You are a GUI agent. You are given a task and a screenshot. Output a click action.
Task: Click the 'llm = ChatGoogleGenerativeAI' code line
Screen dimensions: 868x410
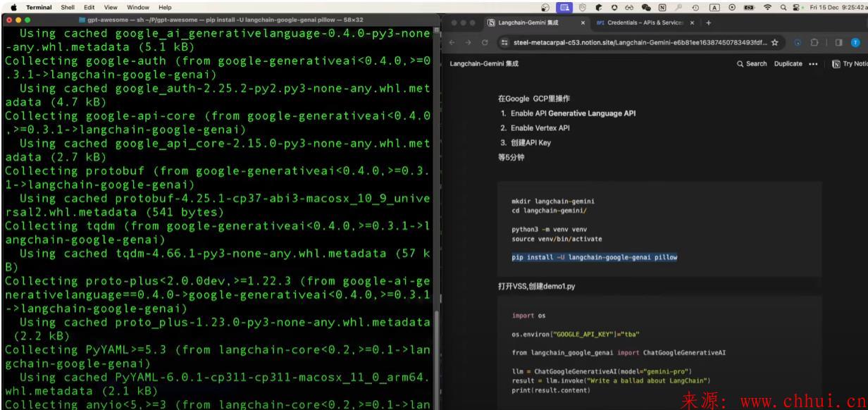[602, 371]
